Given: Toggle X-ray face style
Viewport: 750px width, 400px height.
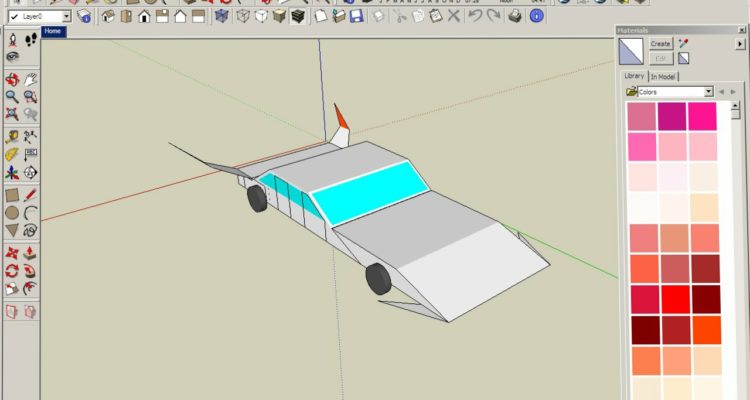Looking at the screenshot, I should (221, 17).
